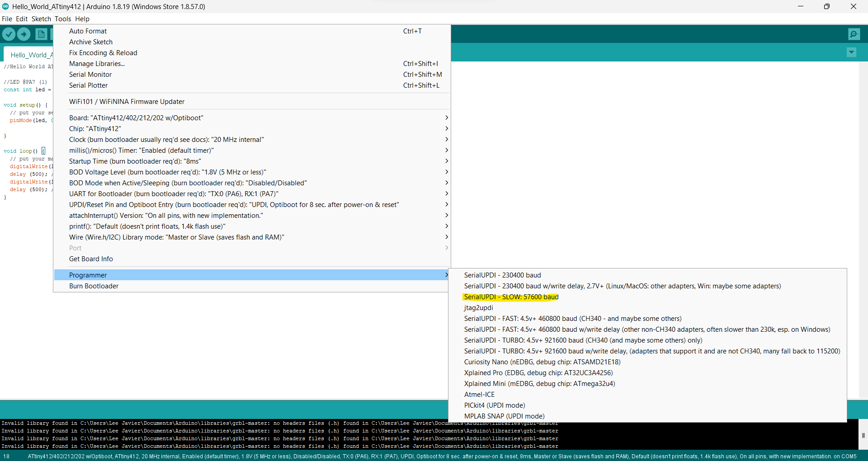Screen dimensions: 868x461
Task: Expand Wire Library mode submenu
Action: (252, 237)
